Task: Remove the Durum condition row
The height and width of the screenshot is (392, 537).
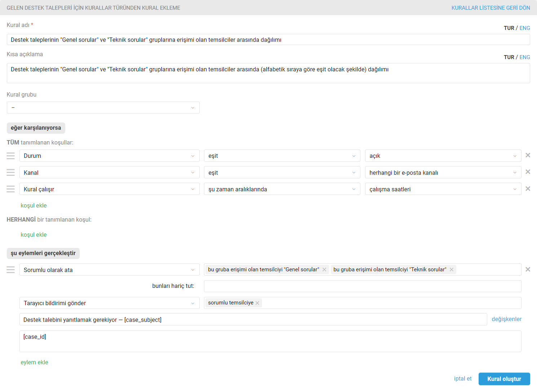Action: 528,155
